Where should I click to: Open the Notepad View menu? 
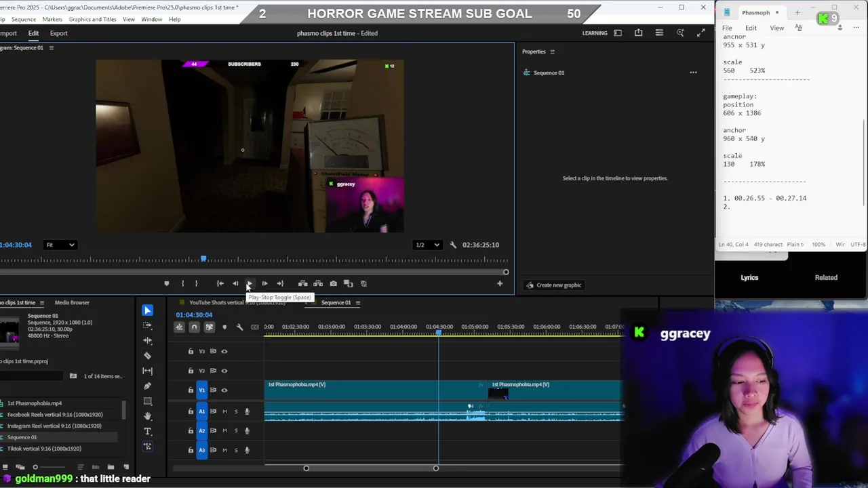pyautogui.click(x=776, y=28)
